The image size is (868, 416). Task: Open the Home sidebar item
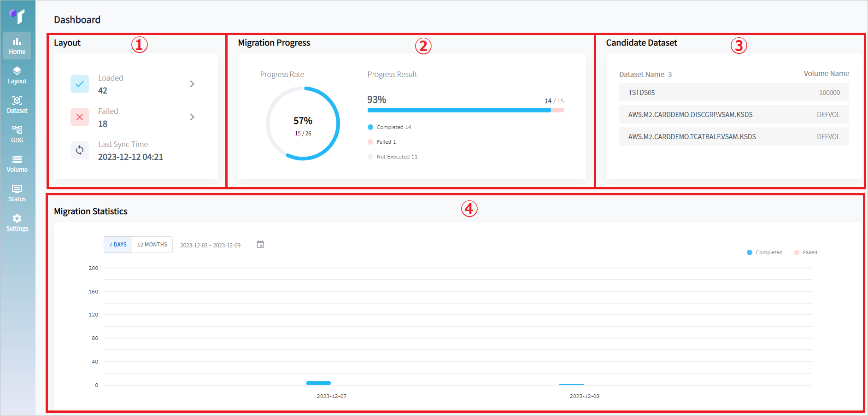click(x=17, y=46)
